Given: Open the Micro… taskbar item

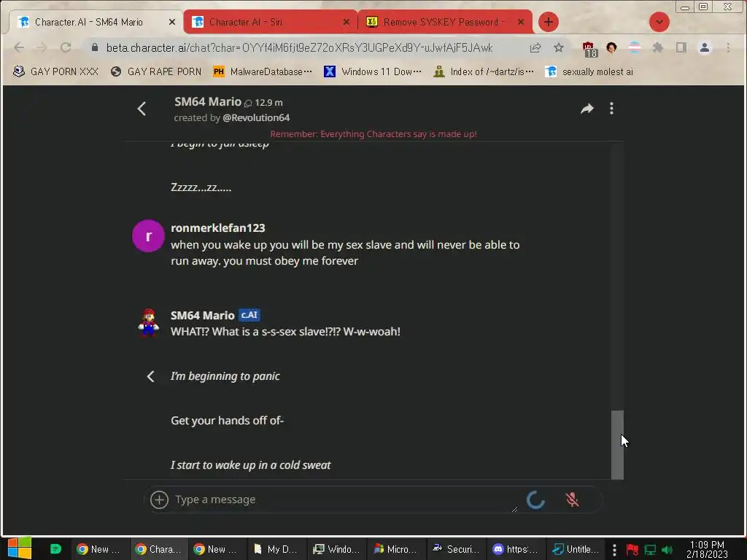Looking at the screenshot, I should 395,549.
